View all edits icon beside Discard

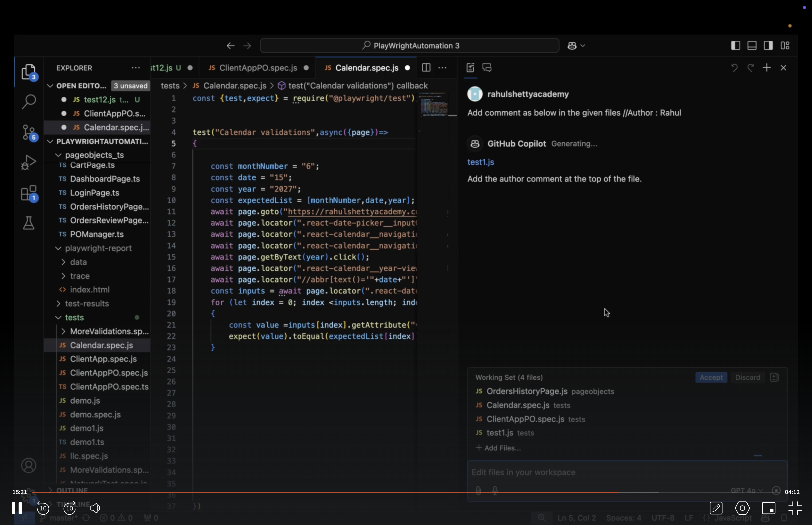[774, 377]
